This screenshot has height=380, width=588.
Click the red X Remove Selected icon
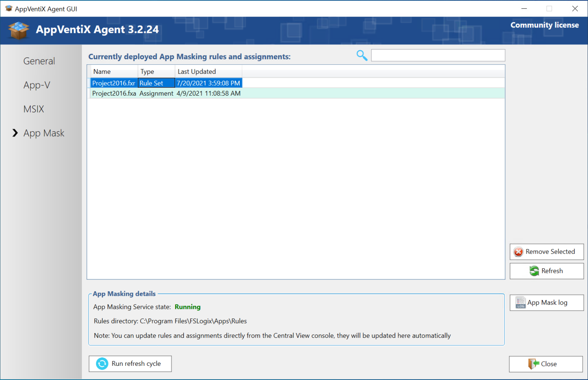point(518,252)
